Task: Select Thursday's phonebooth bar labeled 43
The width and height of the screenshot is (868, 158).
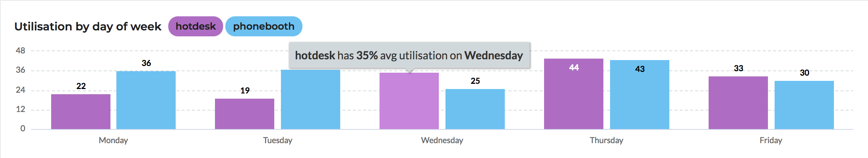Action: pyautogui.click(x=640, y=95)
